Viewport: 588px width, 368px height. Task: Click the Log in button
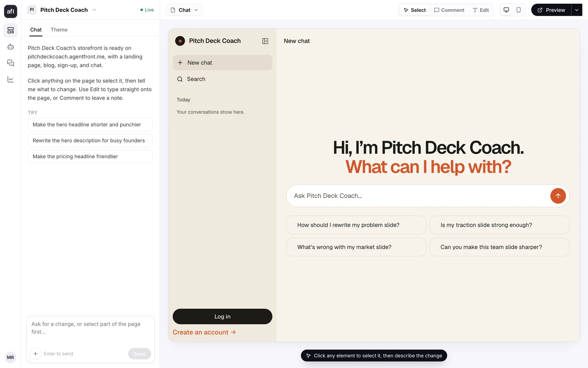pyautogui.click(x=222, y=316)
